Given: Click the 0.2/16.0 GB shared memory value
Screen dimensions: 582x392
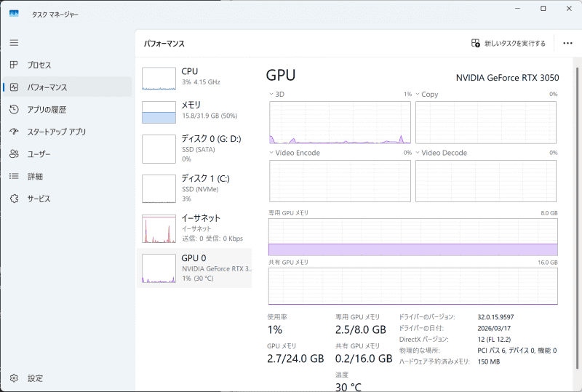Looking at the screenshot, I should pyautogui.click(x=364, y=359).
